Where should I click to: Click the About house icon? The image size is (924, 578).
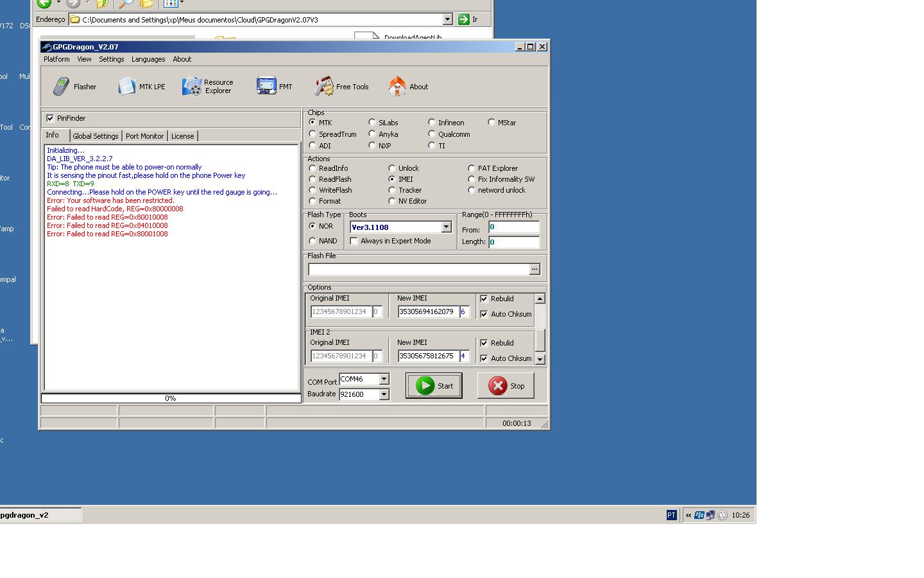click(x=397, y=86)
